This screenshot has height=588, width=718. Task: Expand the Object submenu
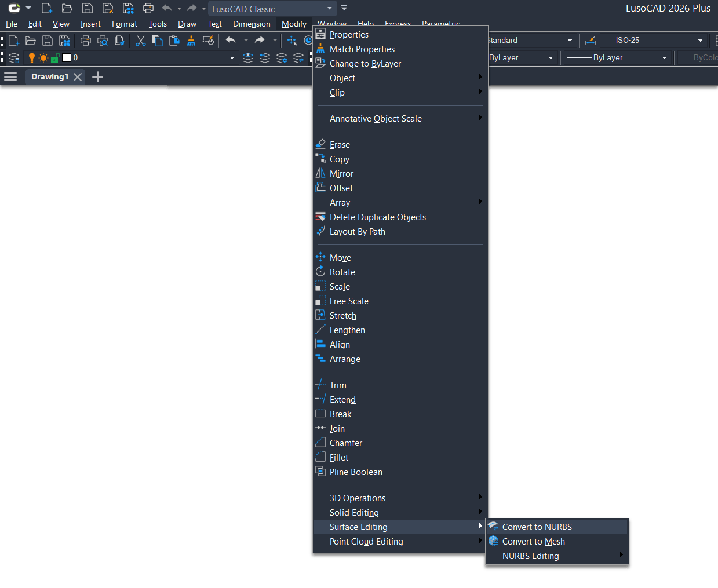400,78
